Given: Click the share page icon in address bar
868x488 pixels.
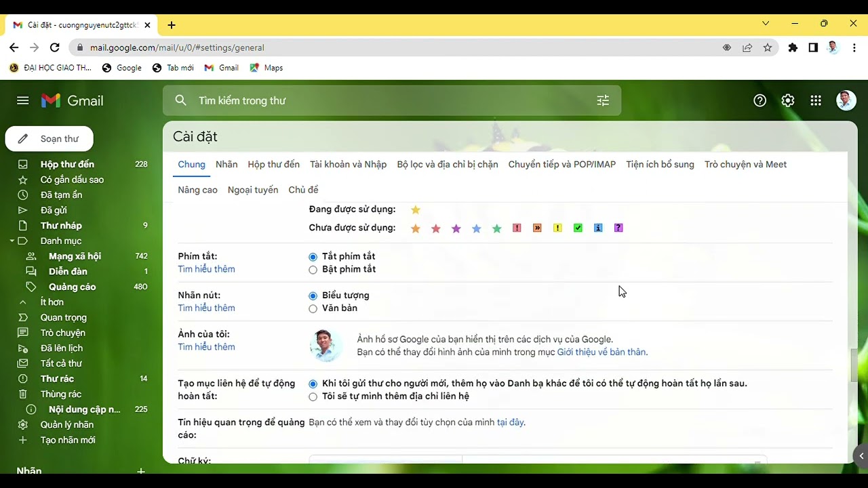Looking at the screenshot, I should click(747, 47).
